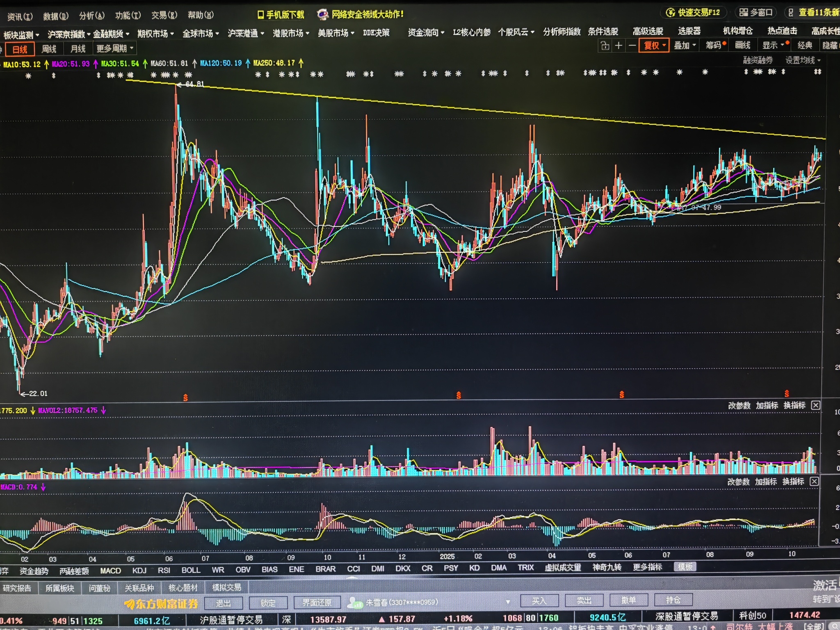Screen dimensions: 840x630
Task: Close the MACD indicator panel
Action: 815,482
